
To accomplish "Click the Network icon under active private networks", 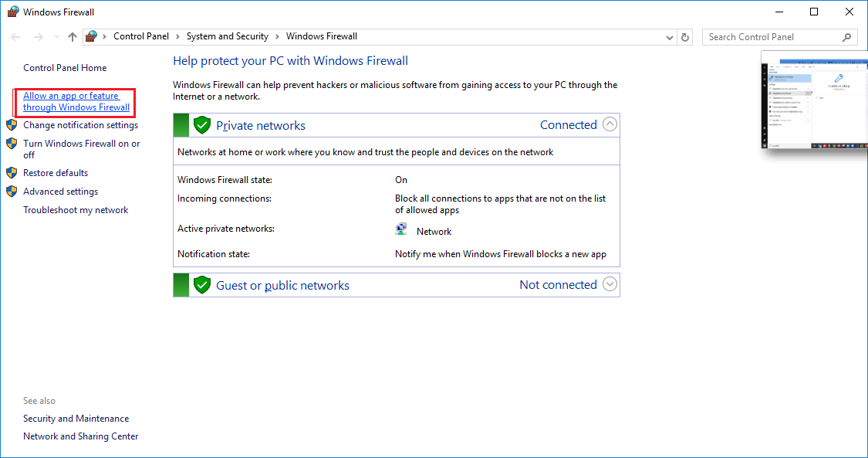I will point(400,229).
